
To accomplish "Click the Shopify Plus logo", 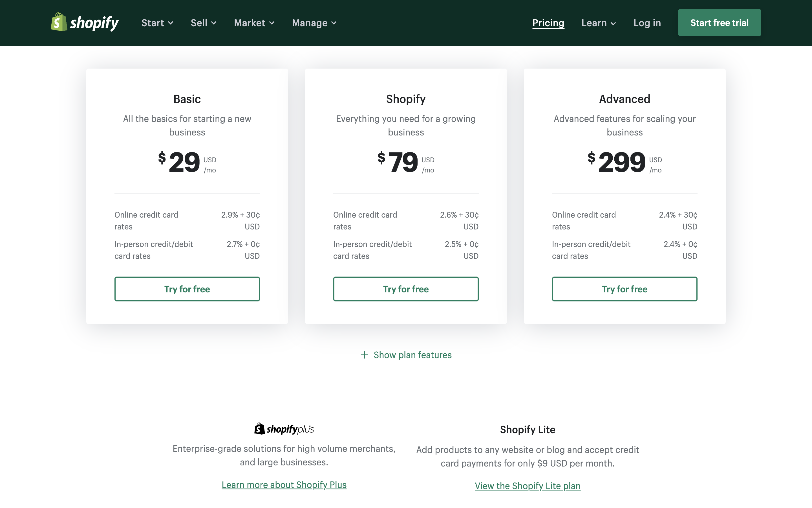I will (x=284, y=429).
